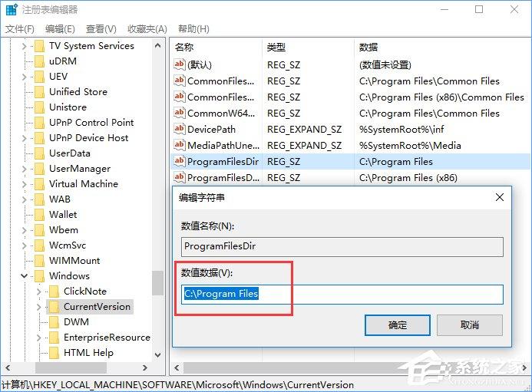Select the UserManager tree item

[80, 169]
